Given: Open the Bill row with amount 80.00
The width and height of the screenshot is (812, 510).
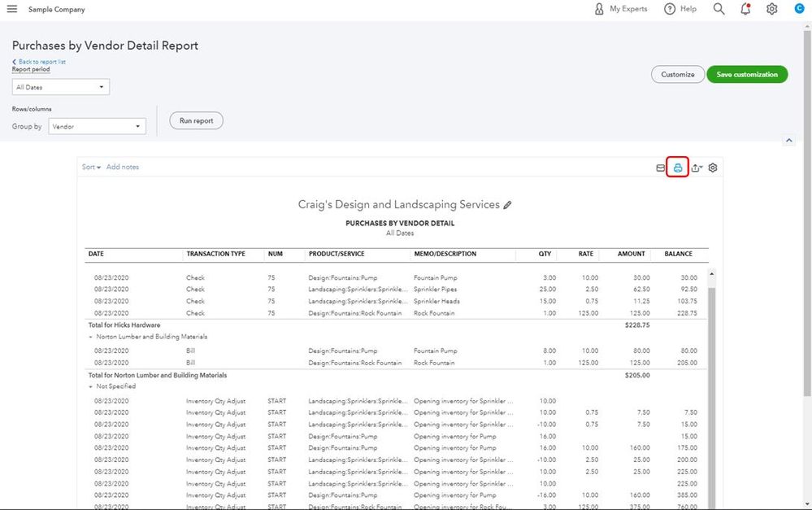Looking at the screenshot, I should (396, 351).
